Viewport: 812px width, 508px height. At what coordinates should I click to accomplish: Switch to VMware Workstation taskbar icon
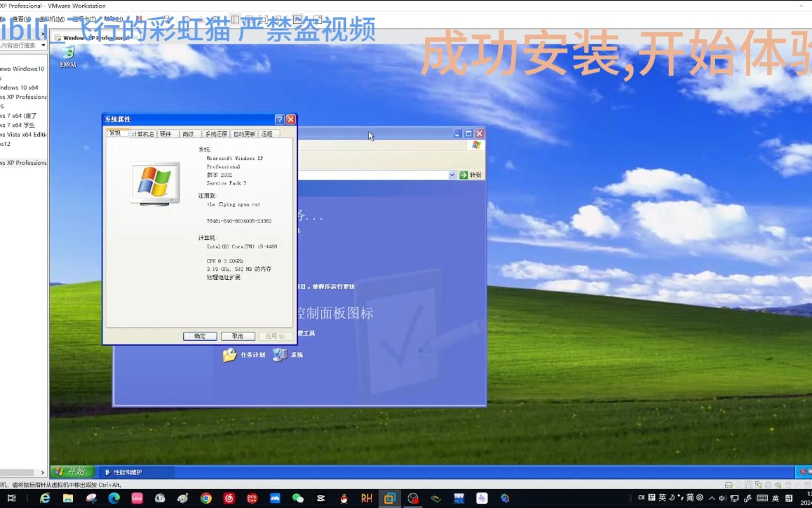click(390, 499)
